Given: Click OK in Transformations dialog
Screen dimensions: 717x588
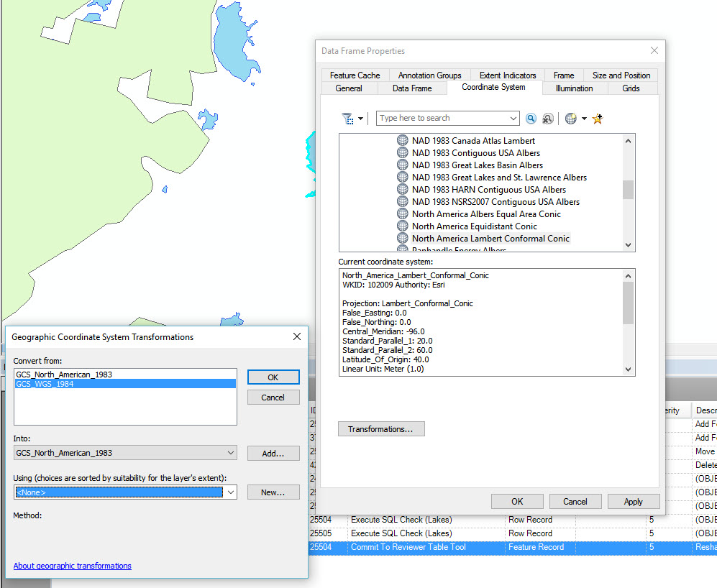Looking at the screenshot, I should [x=273, y=377].
